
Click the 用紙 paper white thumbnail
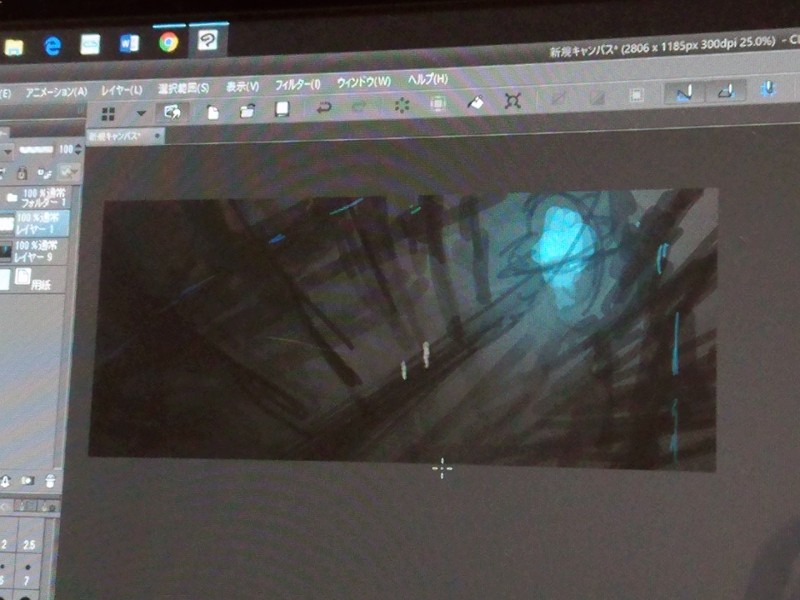tap(5, 280)
